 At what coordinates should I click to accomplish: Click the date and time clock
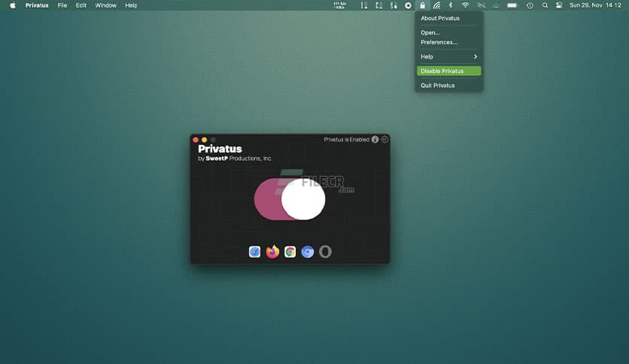tap(595, 5)
